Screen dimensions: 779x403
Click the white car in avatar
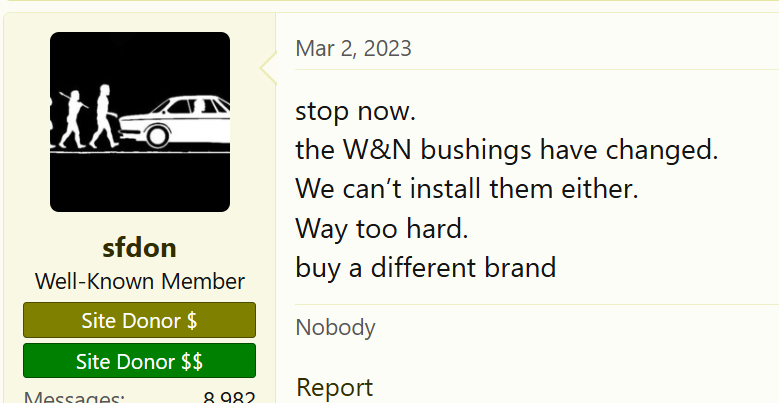pyautogui.click(x=174, y=121)
